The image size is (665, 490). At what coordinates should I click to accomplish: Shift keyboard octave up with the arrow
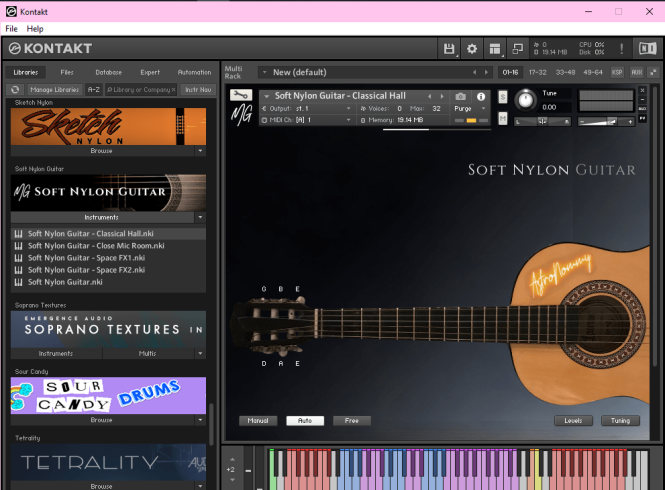click(232, 459)
